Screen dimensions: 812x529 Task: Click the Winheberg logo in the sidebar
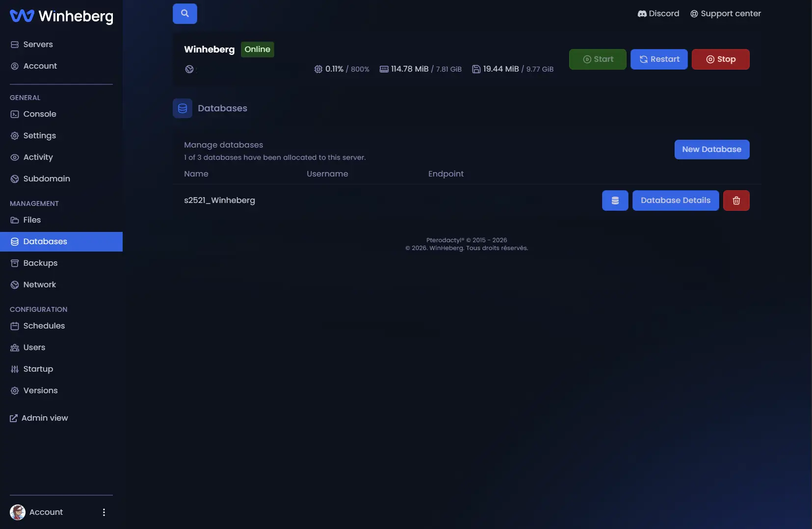point(61,16)
